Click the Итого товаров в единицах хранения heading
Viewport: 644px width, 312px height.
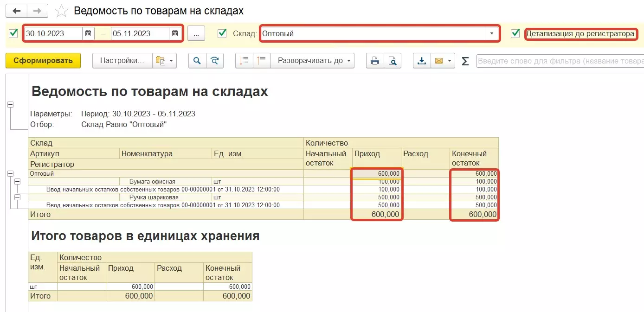(145, 236)
